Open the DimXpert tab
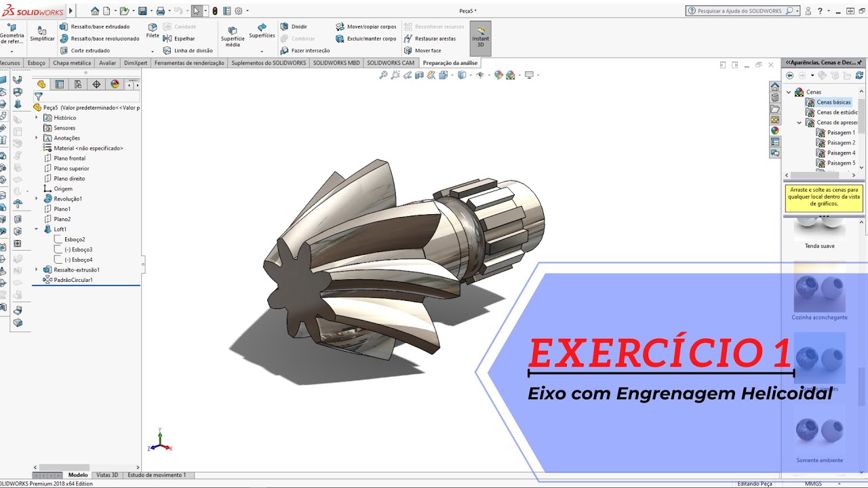Viewport: 868px width, 488px height. click(136, 63)
